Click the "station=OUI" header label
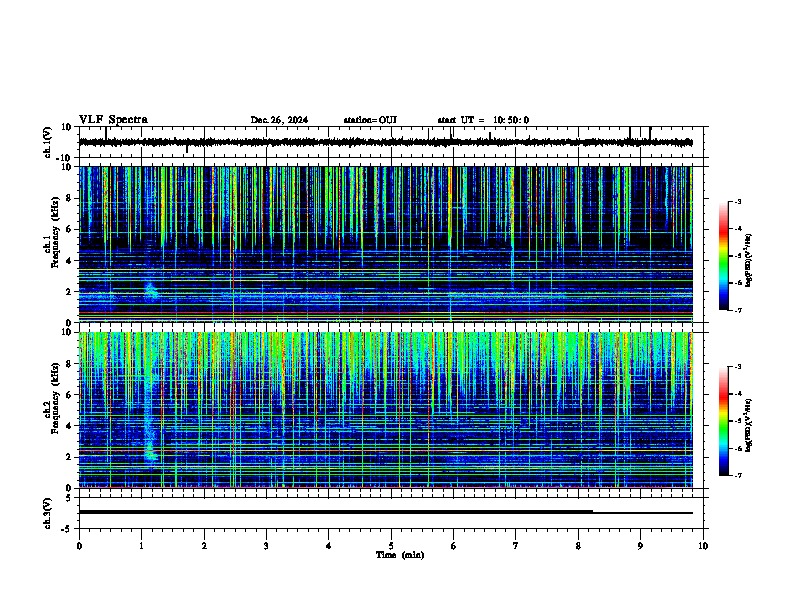792x612 pixels. (x=370, y=120)
